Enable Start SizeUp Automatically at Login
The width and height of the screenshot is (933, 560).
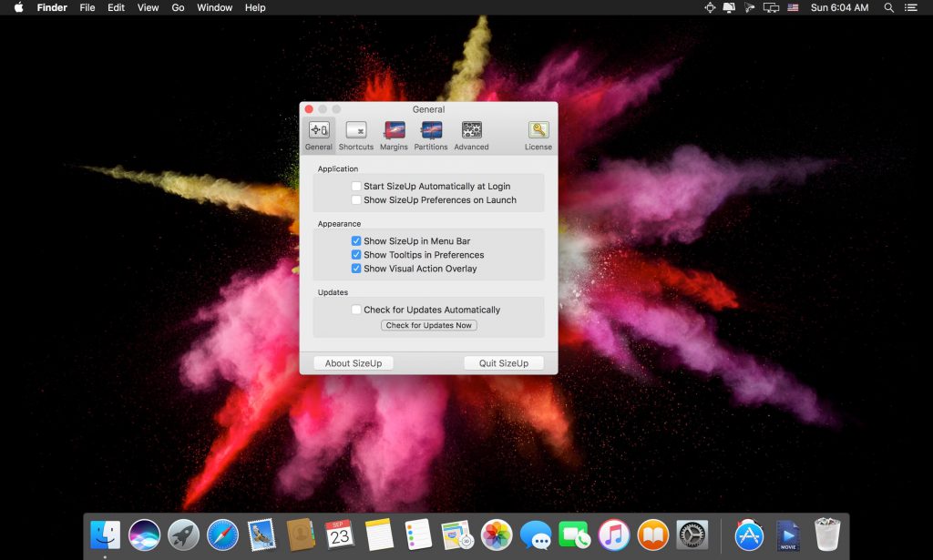click(x=356, y=187)
